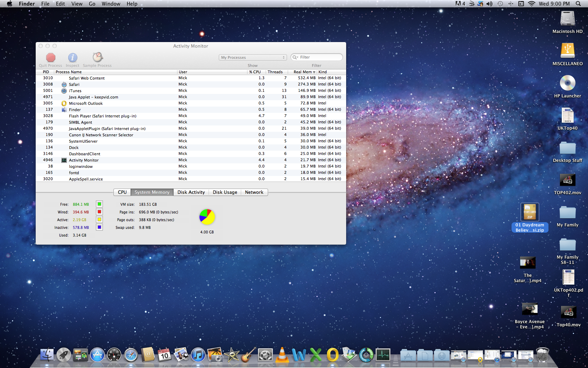This screenshot has height=368, width=588.
Task: Click the Quit Process stop icon
Action: pyautogui.click(x=51, y=57)
